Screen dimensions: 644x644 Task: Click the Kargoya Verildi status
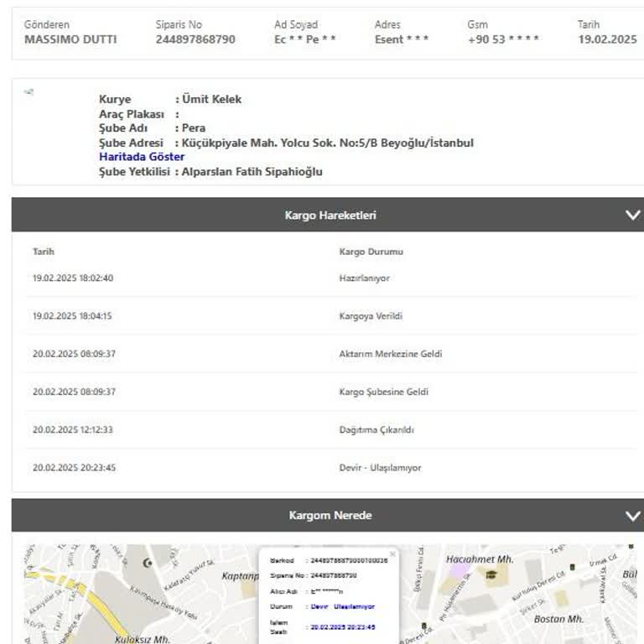[371, 316]
